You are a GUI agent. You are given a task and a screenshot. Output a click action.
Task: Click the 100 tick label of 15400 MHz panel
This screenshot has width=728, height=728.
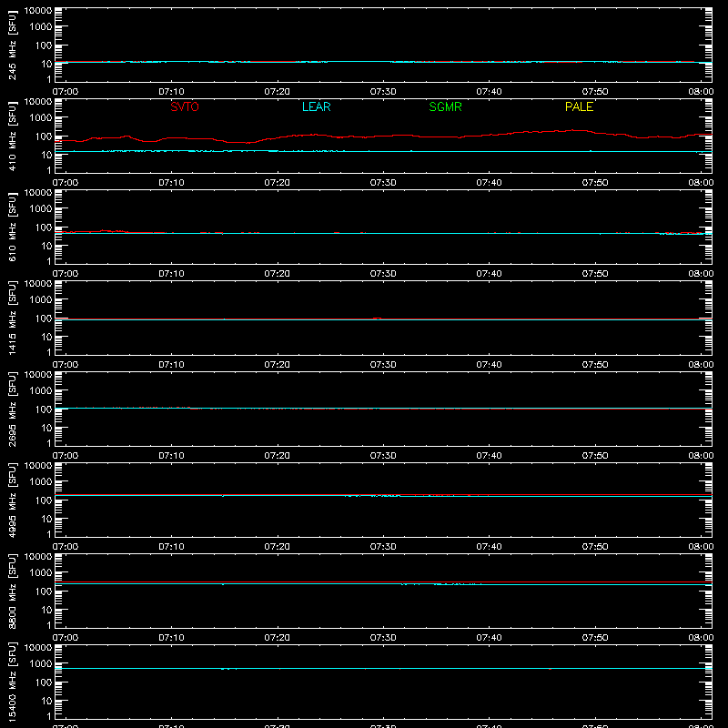pyautogui.click(x=44, y=682)
